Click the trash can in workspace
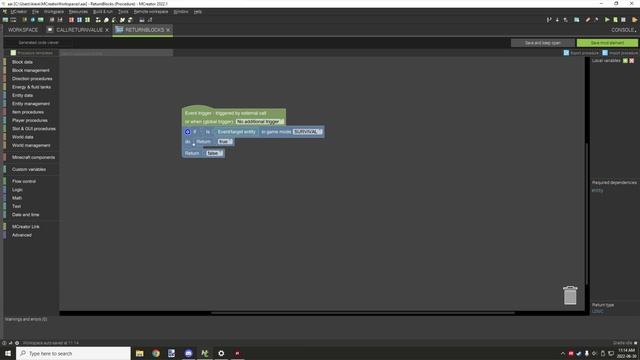Viewport: 640px width, 360px height. point(570,295)
